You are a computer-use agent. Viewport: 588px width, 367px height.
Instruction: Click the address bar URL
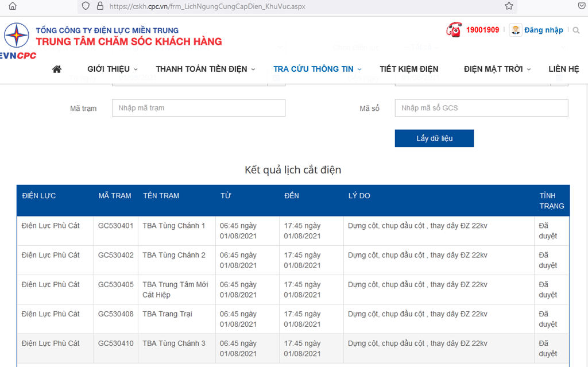click(x=207, y=6)
